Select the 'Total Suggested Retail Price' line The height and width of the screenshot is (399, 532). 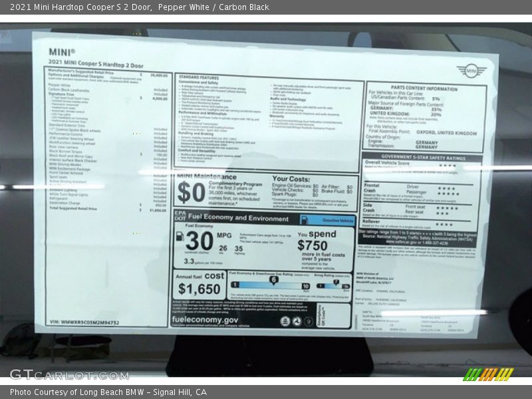108,209
